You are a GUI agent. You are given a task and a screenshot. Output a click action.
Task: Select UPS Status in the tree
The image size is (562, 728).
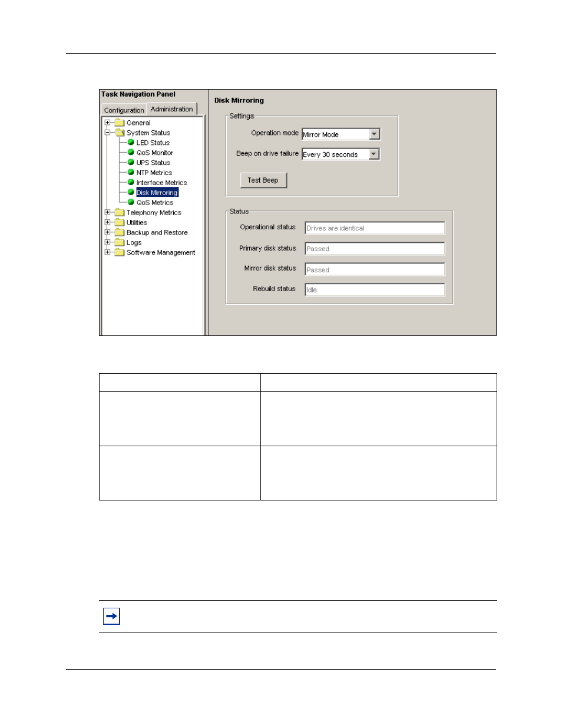click(153, 163)
